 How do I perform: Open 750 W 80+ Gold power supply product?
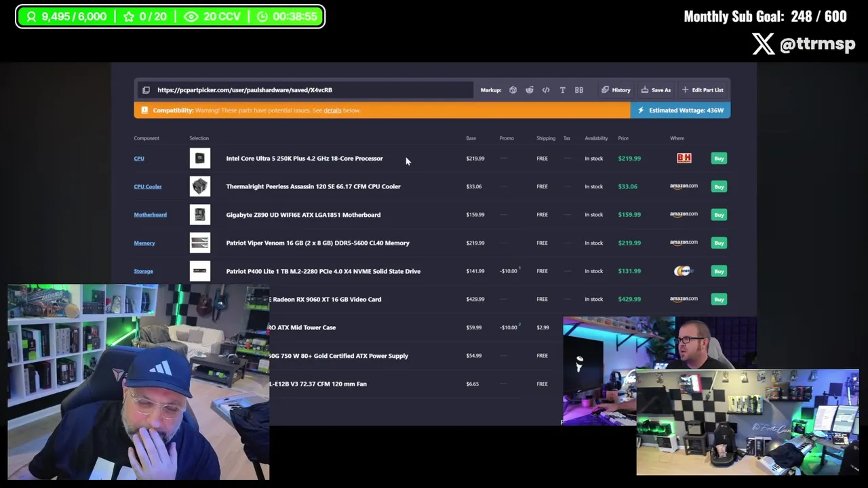(x=339, y=356)
